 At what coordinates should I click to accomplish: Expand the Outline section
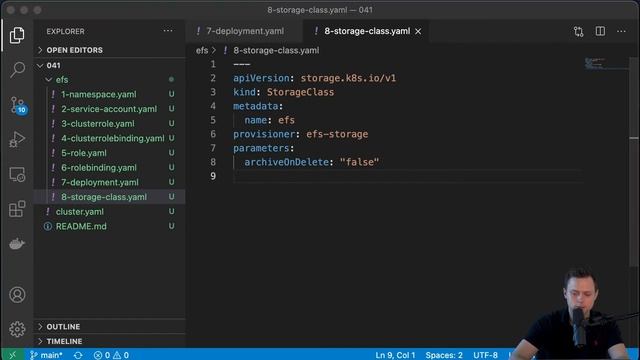point(63,327)
